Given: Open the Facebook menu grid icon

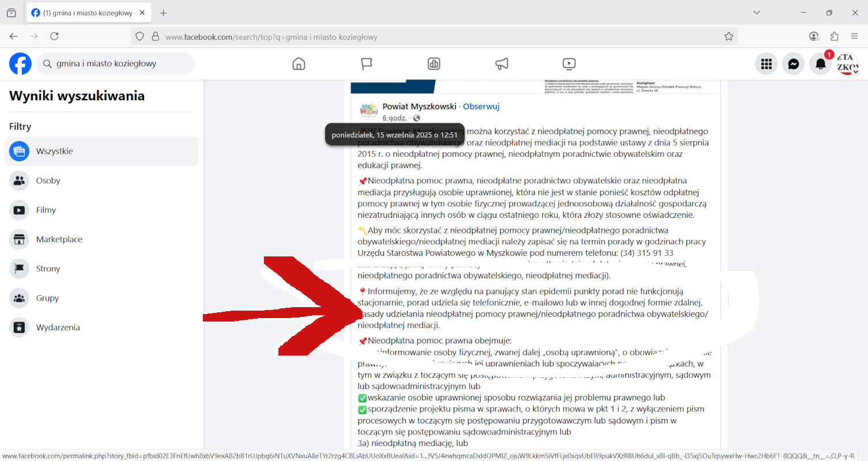Looking at the screenshot, I should [x=766, y=64].
